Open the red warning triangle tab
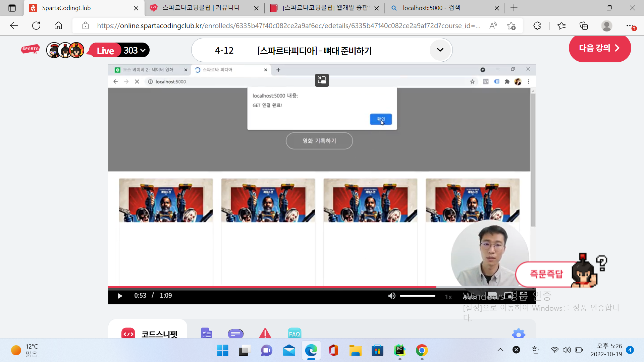Screen dimensions: 644x362 click(x=265, y=333)
